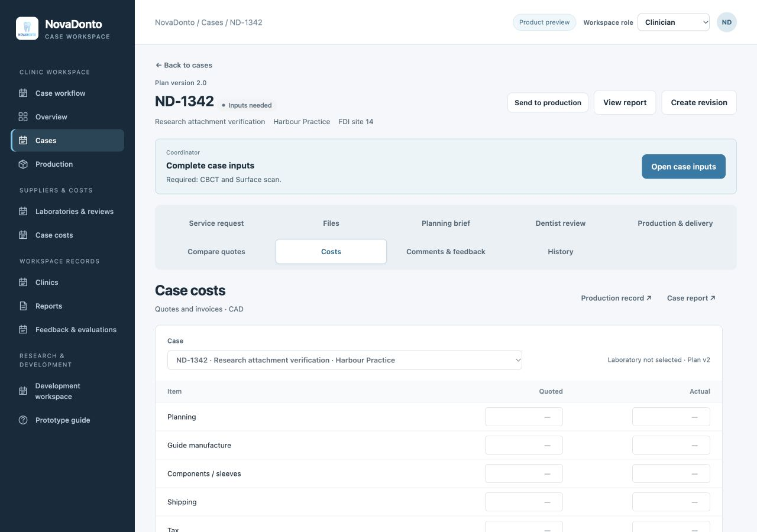This screenshot has width=757, height=532.
Task: Select the Costs tab
Action: pos(331,252)
